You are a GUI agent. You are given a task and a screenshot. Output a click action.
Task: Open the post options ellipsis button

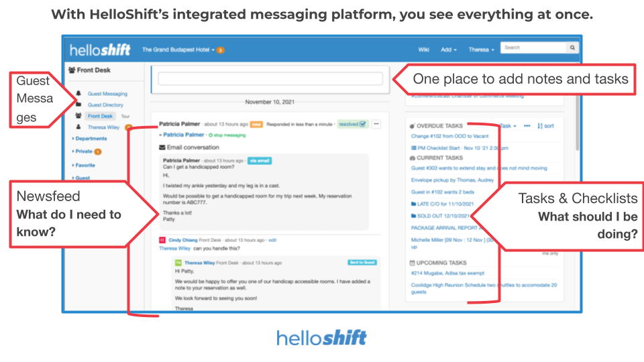(x=376, y=124)
